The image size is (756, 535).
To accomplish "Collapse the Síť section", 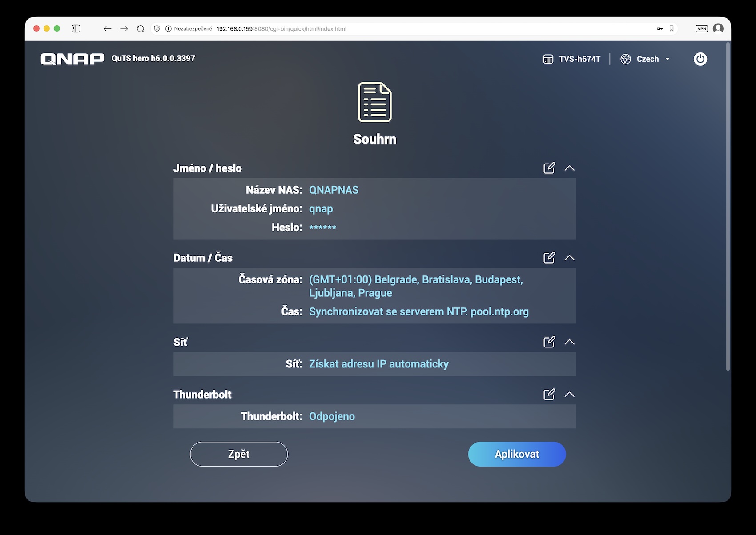I will (569, 342).
